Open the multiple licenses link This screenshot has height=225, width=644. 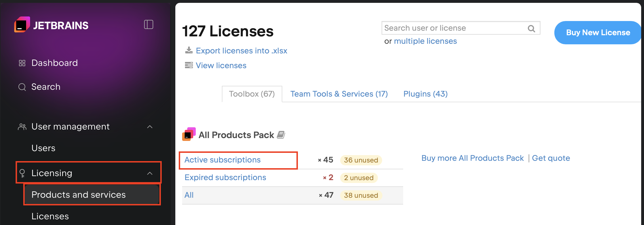point(425,41)
